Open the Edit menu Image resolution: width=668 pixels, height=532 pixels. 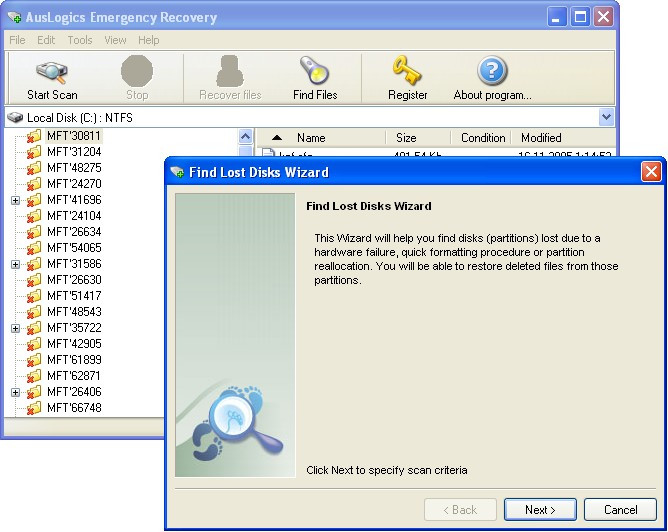click(x=46, y=40)
